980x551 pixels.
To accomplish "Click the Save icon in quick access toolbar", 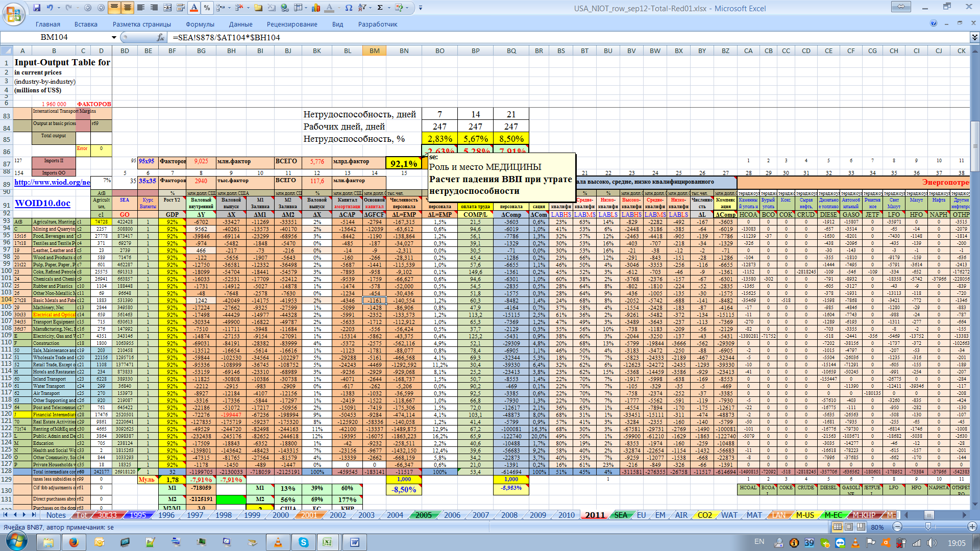I will tap(37, 8).
